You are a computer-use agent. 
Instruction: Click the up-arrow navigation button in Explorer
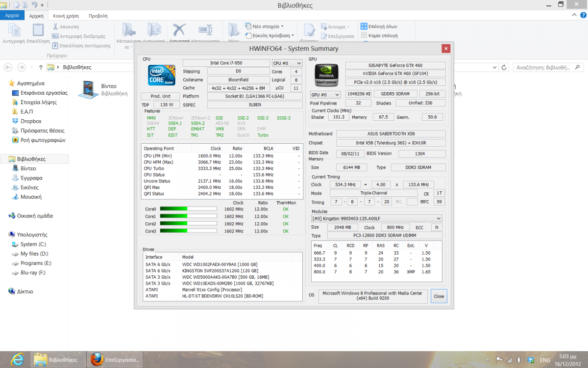click(x=41, y=67)
